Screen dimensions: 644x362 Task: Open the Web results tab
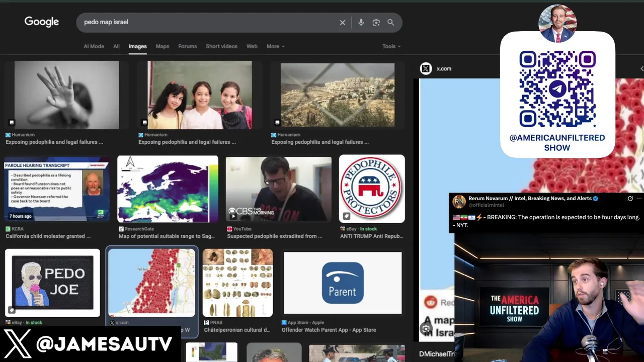coord(252,46)
